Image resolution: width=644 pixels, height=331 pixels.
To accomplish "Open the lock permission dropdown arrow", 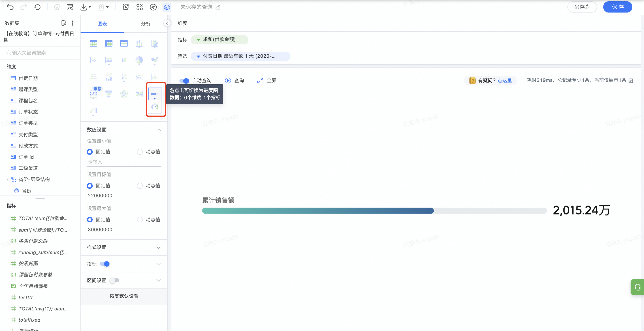I will pyautogui.click(x=107, y=7).
